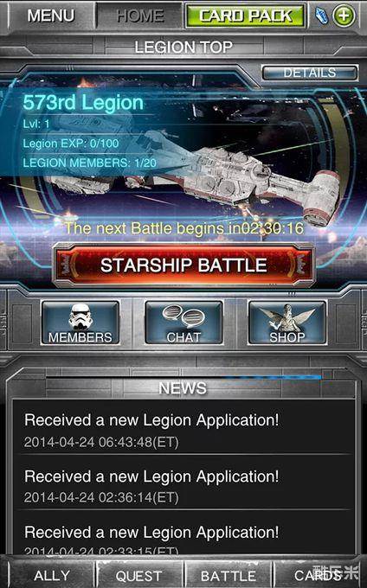Tap the 573rd Legion name header
The width and height of the screenshot is (367, 588).
click(x=83, y=102)
